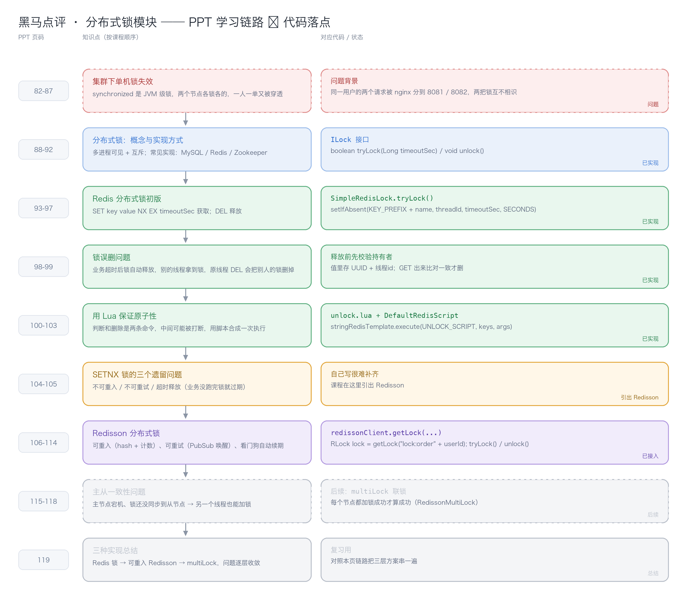
Task: Select the SimpleRedisLock.tryLock() card
Action: (x=494, y=208)
